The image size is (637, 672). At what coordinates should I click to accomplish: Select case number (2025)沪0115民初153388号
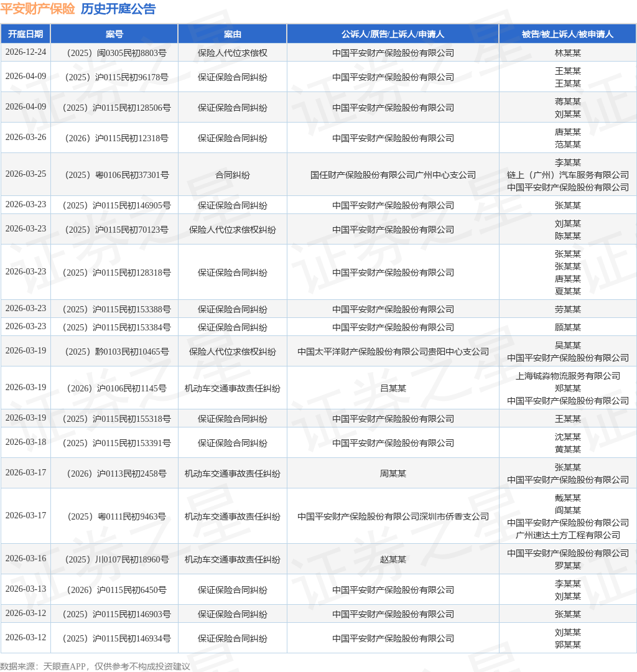pyautogui.click(x=114, y=309)
